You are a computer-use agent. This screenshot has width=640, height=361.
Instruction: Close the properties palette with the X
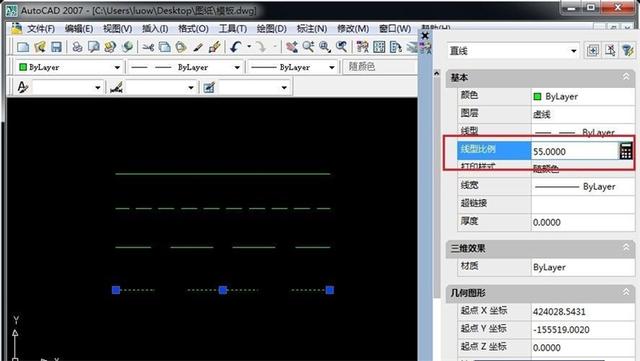click(x=425, y=36)
